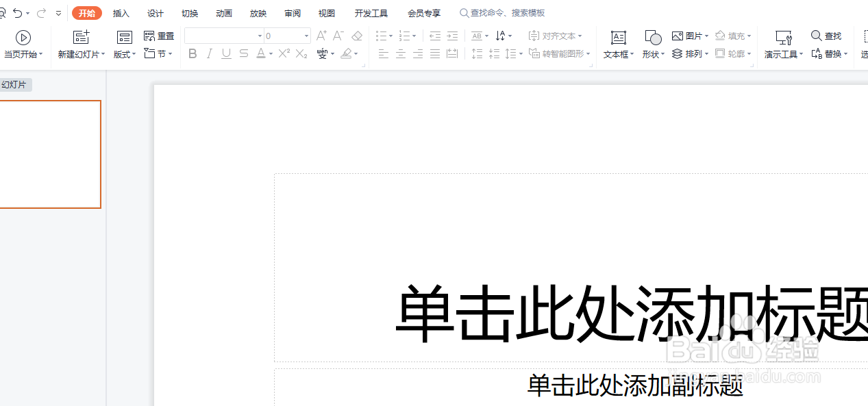
Task: Open the font color swatch picker
Action: point(262,53)
